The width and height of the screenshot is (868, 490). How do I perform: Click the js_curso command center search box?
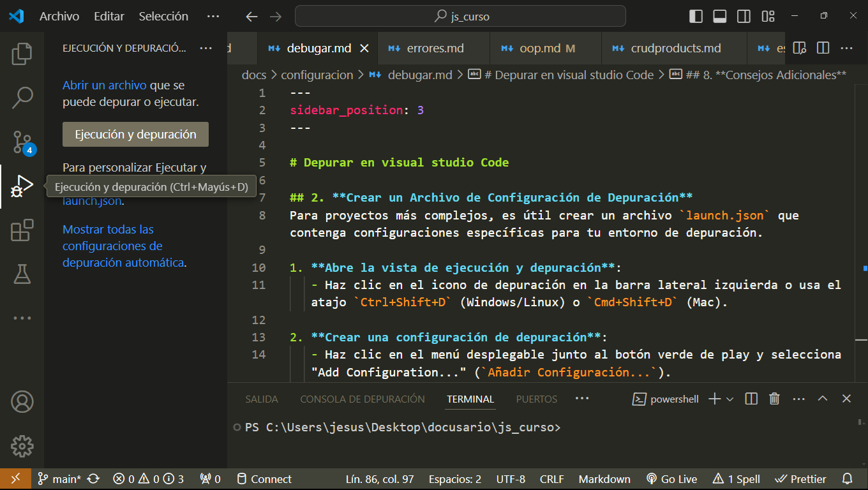pos(460,16)
